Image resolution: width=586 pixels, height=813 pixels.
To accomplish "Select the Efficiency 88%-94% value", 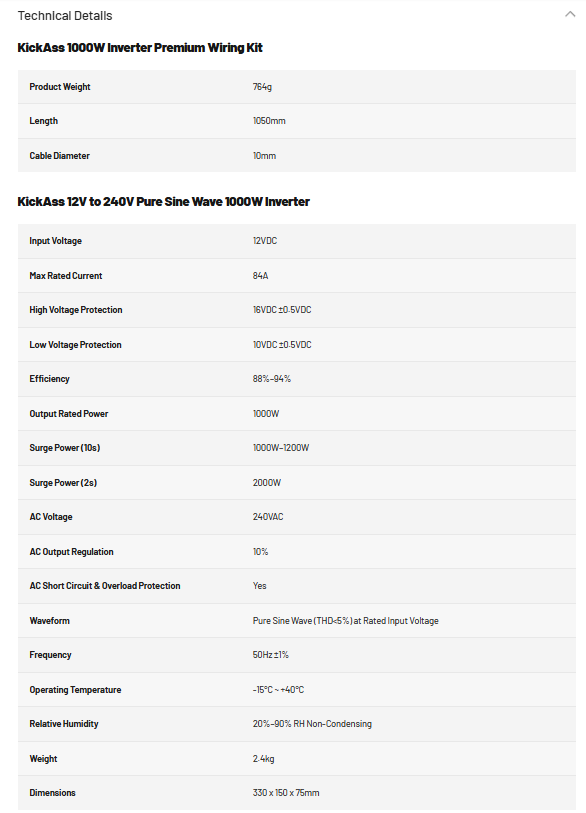I will [x=272, y=379].
